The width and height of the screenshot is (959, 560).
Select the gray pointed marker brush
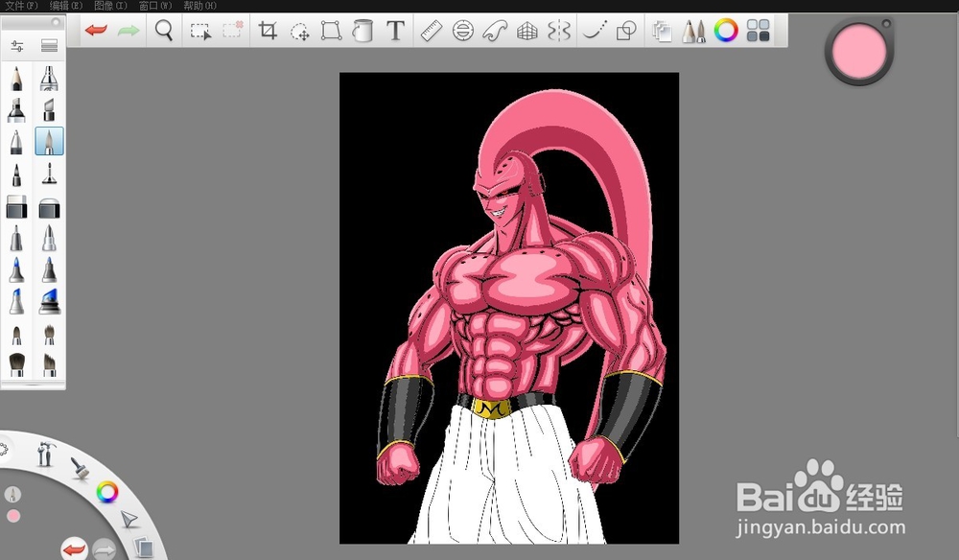click(x=16, y=239)
